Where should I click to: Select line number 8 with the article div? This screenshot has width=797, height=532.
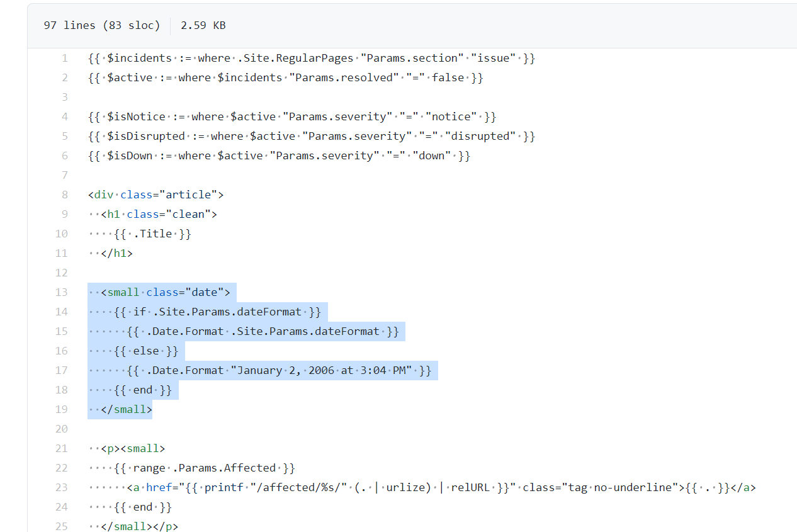(64, 194)
